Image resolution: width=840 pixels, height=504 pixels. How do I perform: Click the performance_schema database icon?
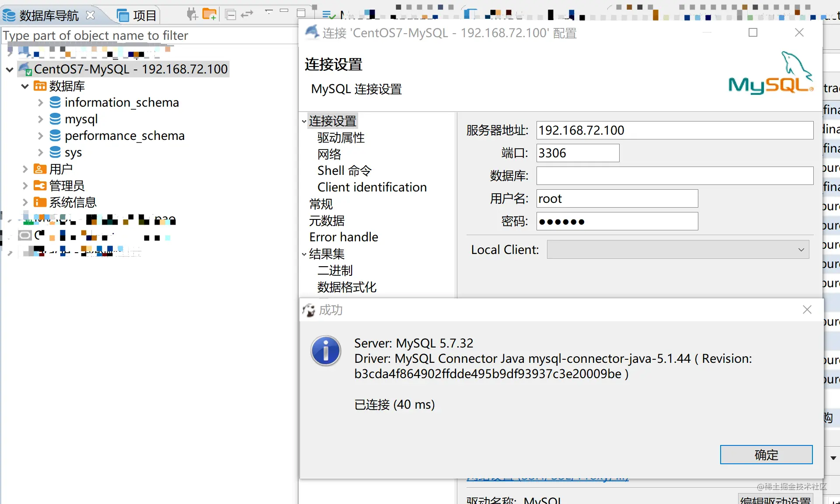click(x=55, y=136)
